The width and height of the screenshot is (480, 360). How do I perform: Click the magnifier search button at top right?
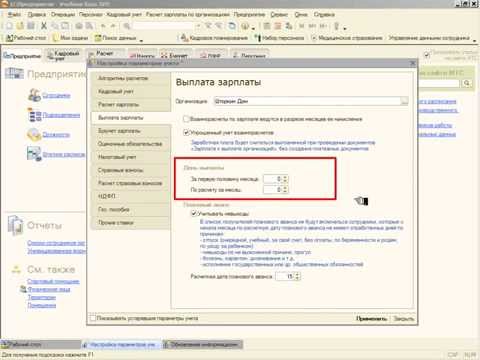[467, 83]
